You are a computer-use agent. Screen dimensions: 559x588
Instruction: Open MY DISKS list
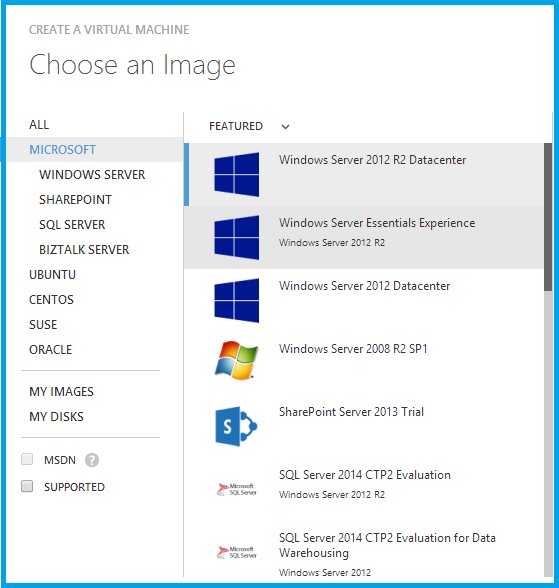coord(56,417)
